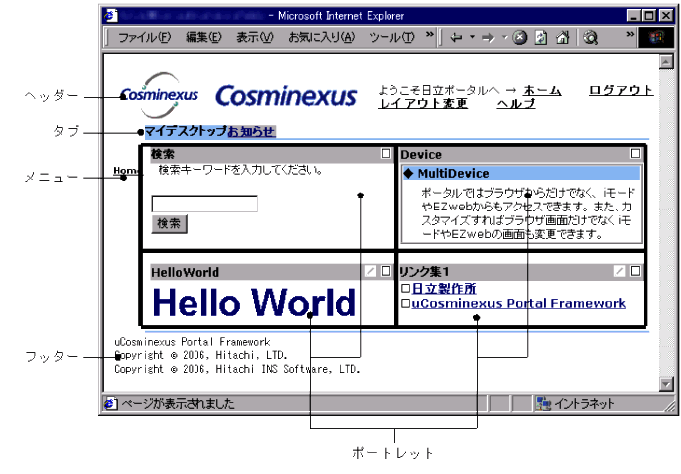681x474 pixels.
Task: Open the レイアウト変更 link
Action: pyautogui.click(x=423, y=103)
